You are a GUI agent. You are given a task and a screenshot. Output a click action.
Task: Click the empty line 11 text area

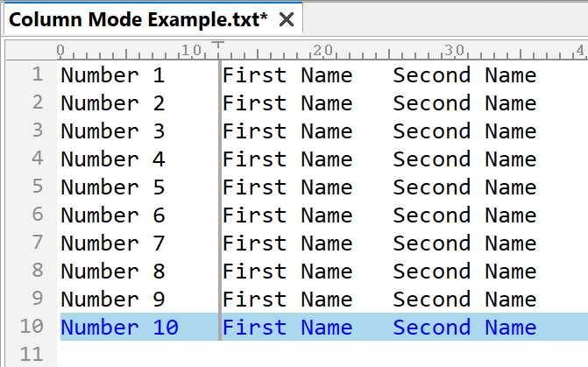coord(322,354)
